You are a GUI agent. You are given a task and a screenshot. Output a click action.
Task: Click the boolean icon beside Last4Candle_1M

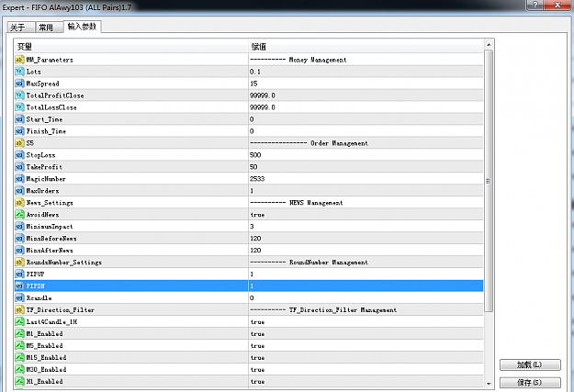point(20,321)
